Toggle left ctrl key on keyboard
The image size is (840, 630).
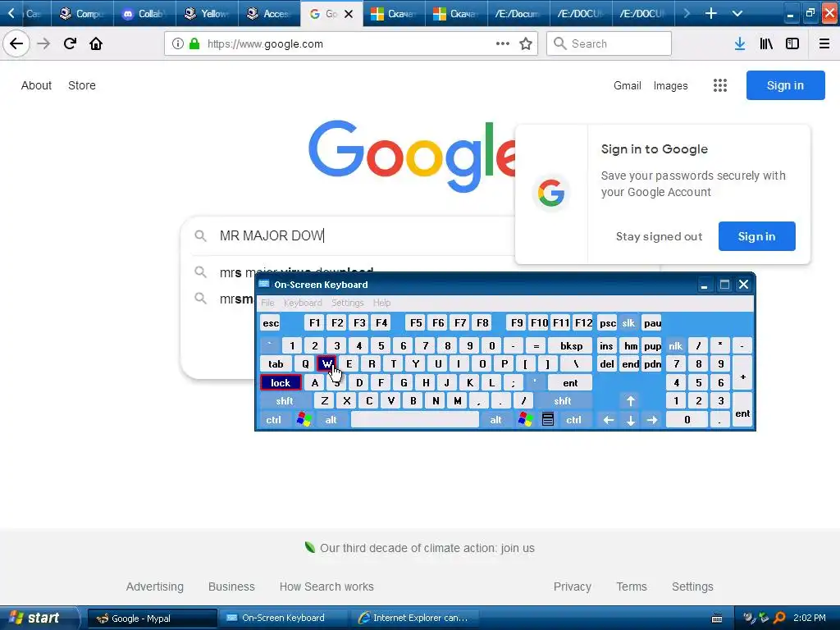tap(273, 419)
